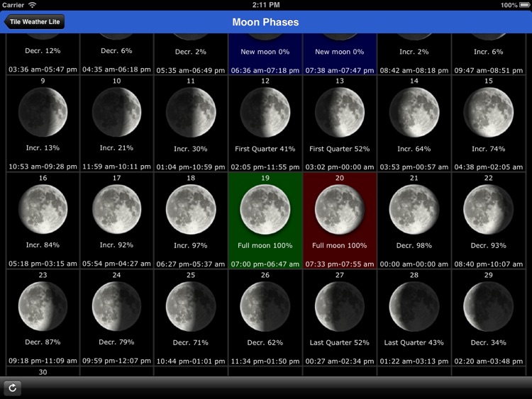This screenshot has width=532, height=399.
Task: Tap 'Incr. 97%' label
Action: [191, 246]
